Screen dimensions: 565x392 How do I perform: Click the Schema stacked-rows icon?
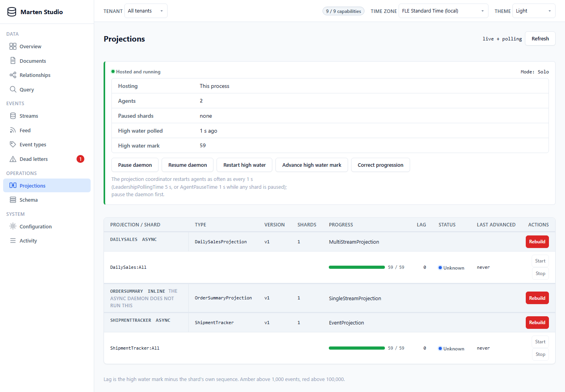pos(13,200)
